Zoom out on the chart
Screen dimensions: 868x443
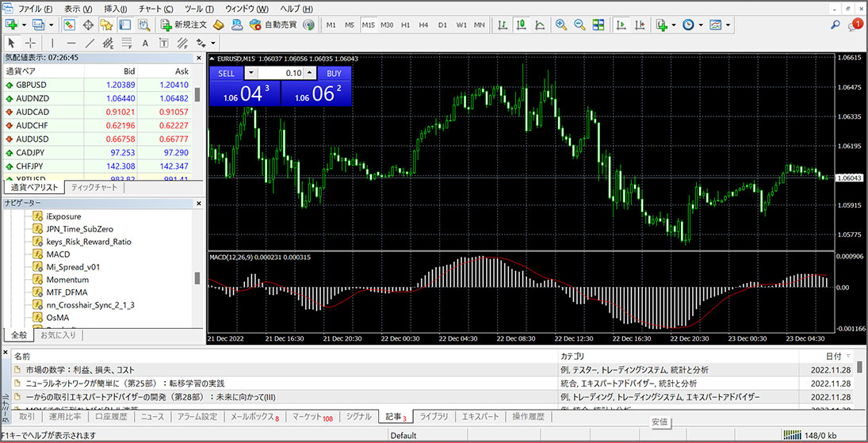[x=579, y=25]
